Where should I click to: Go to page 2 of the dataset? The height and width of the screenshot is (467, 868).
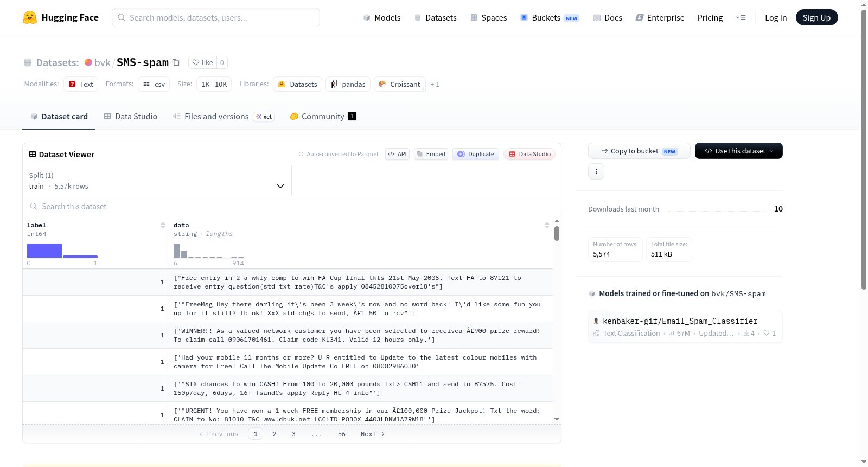coord(275,434)
